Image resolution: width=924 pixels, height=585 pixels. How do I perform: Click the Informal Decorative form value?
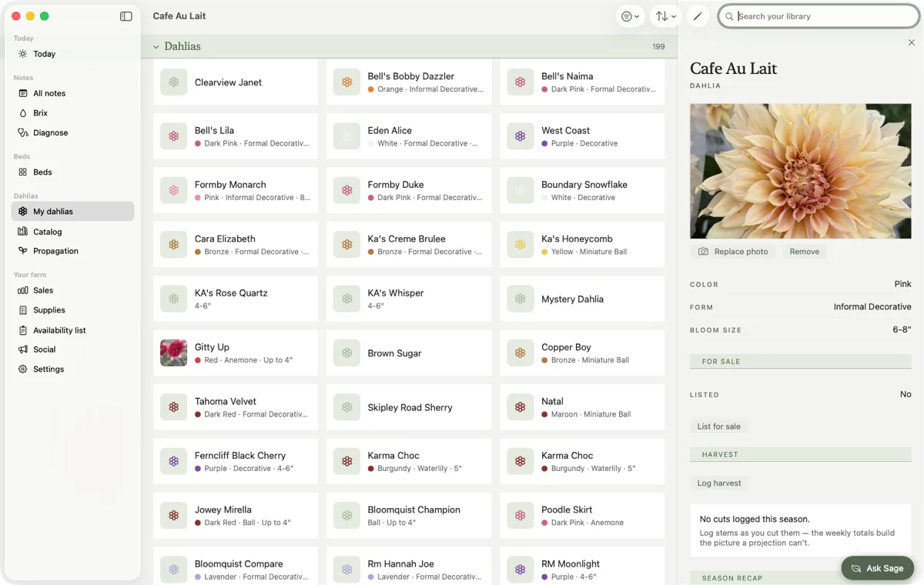(872, 307)
